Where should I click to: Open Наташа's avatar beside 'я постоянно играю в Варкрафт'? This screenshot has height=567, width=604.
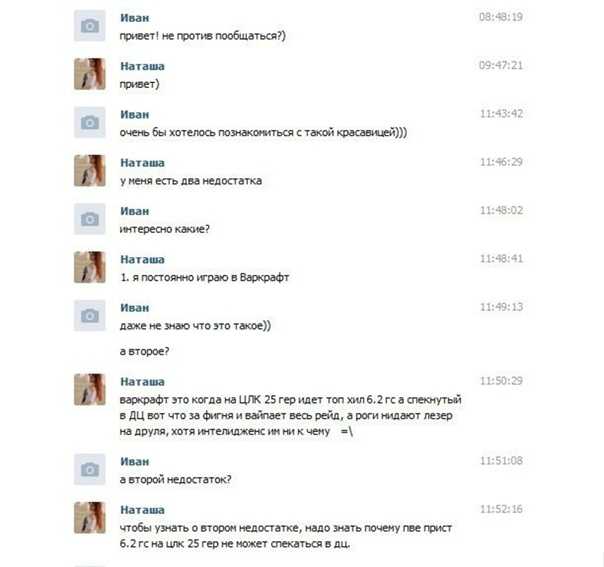[90, 267]
